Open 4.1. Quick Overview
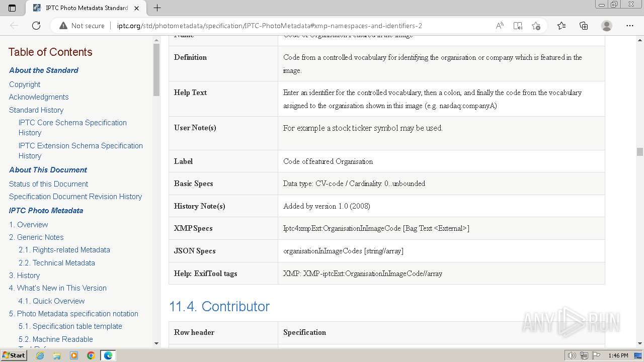This screenshot has height=362, width=644. (51, 301)
